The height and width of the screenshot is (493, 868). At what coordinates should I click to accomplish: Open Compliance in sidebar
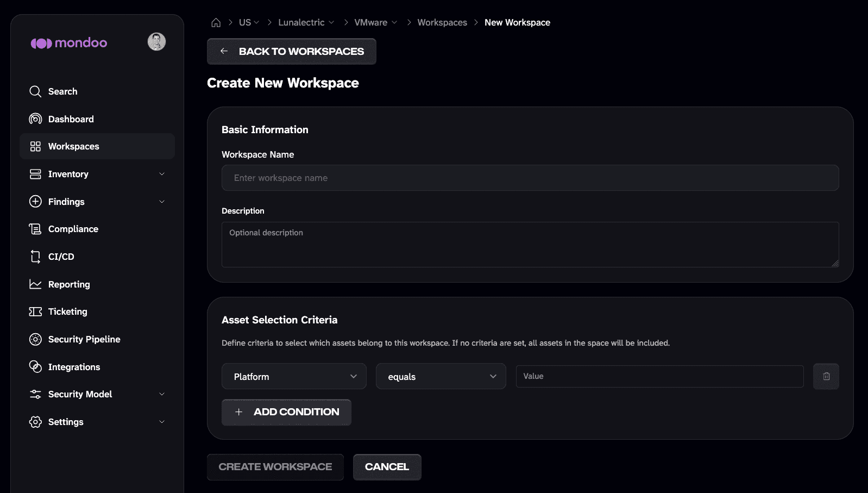click(x=97, y=229)
